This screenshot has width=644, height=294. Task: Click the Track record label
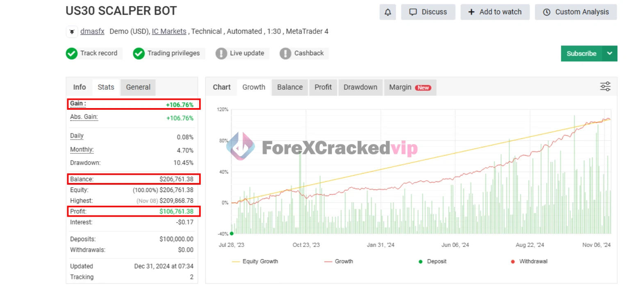tap(99, 53)
